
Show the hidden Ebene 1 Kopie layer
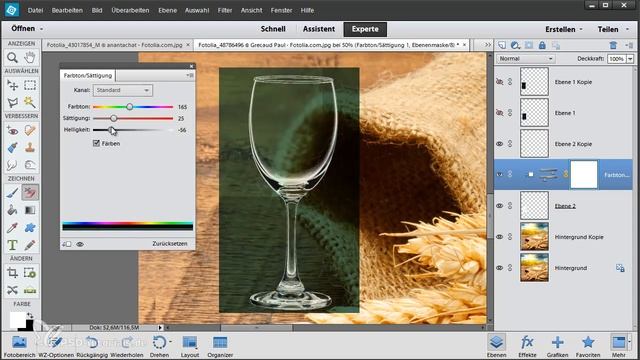click(x=500, y=82)
